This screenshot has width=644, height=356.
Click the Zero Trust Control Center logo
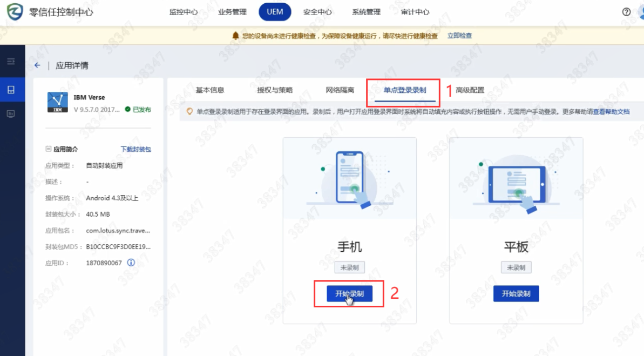point(15,11)
